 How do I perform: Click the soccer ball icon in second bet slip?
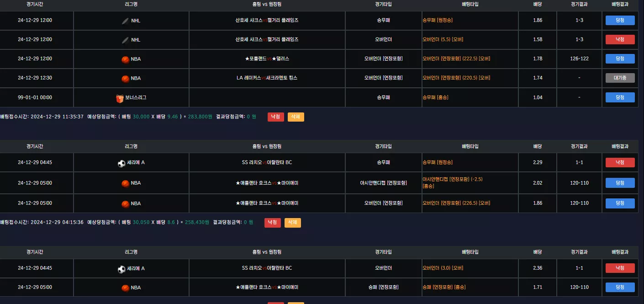[121, 163]
